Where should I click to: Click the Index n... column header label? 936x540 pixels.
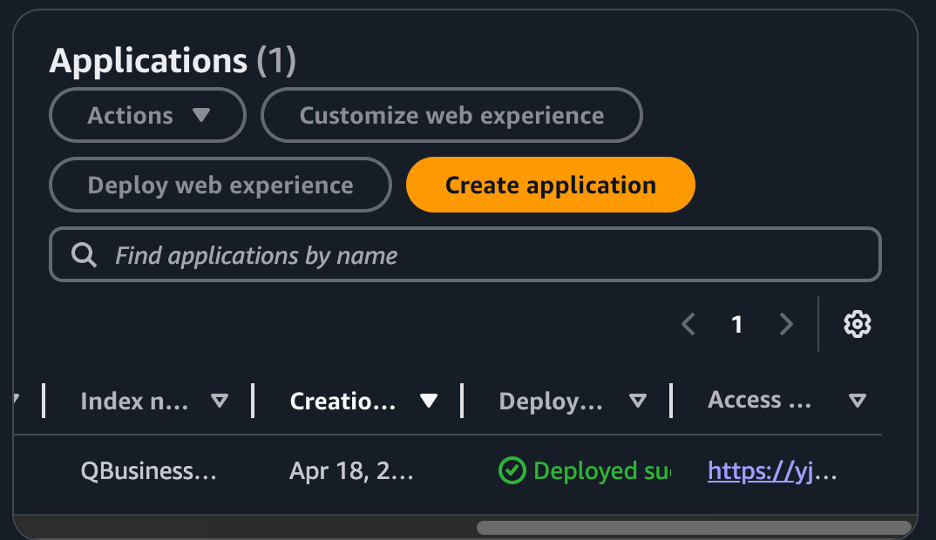click(134, 401)
